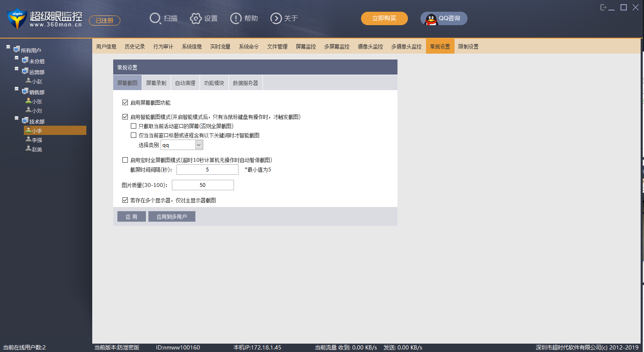Collapse the 销售部 tree group

tap(17, 89)
